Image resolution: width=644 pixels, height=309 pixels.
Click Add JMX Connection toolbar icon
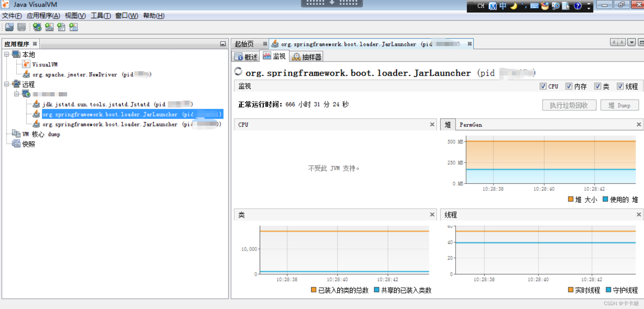(x=49, y=27)
